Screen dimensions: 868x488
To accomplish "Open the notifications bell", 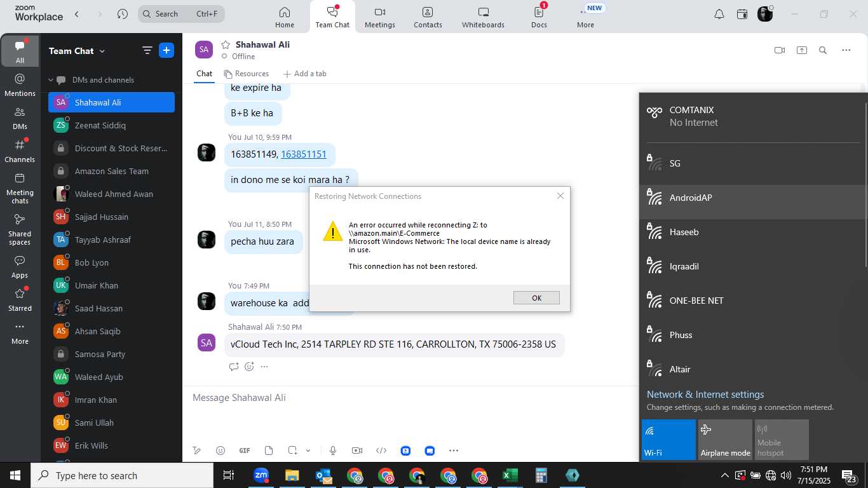I will tap(719, 14).
